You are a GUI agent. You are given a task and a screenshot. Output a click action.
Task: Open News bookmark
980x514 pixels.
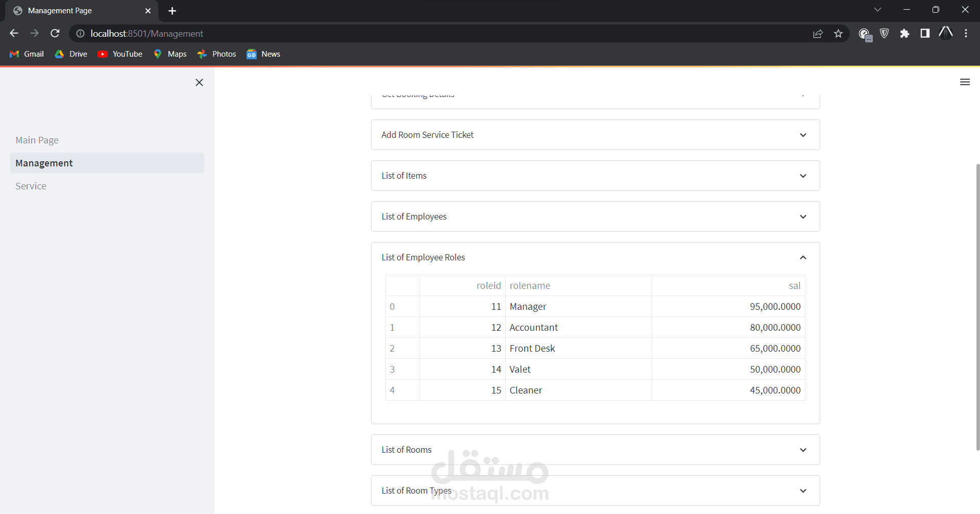coord(263,54)
